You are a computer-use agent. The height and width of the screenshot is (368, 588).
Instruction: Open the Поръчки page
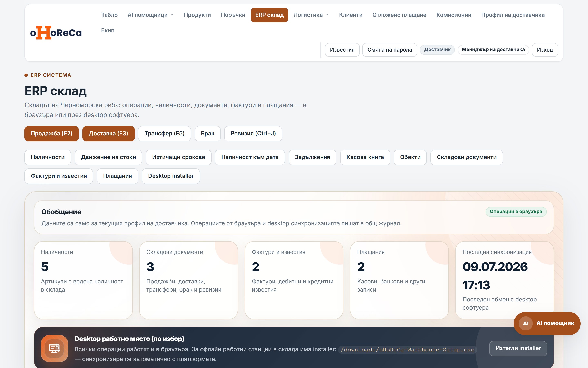[x=233, y=15]
